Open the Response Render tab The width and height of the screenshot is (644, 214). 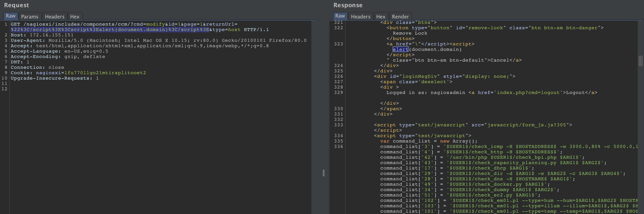coord(400,16)
